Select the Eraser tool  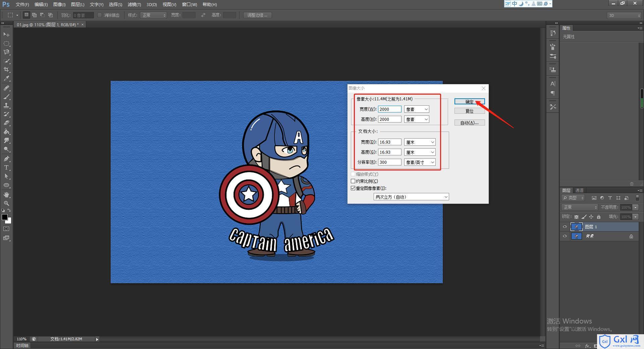point(6,123)
